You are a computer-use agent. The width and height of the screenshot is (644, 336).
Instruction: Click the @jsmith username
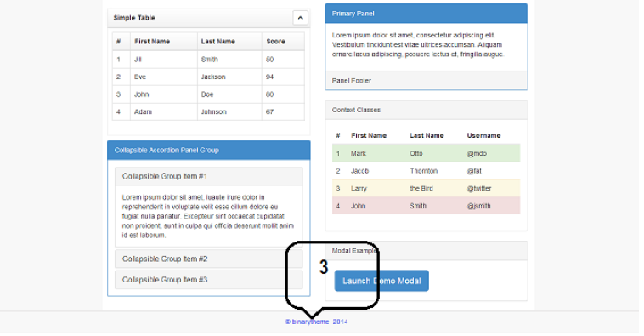tap(478, 206)
